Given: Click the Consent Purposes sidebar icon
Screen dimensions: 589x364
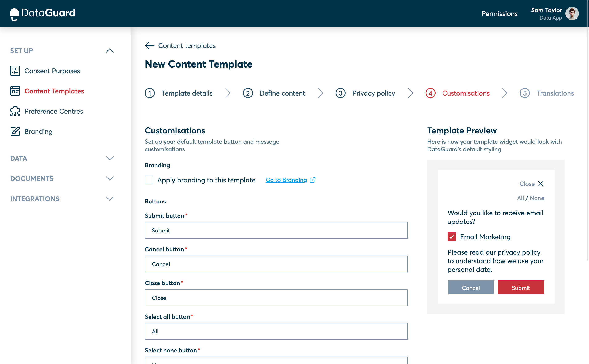Looking at the screenshot, I should (x=15, y=71).
